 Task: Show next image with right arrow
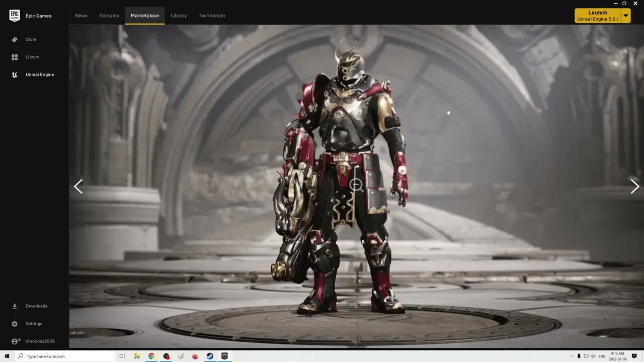click(635, 187)
